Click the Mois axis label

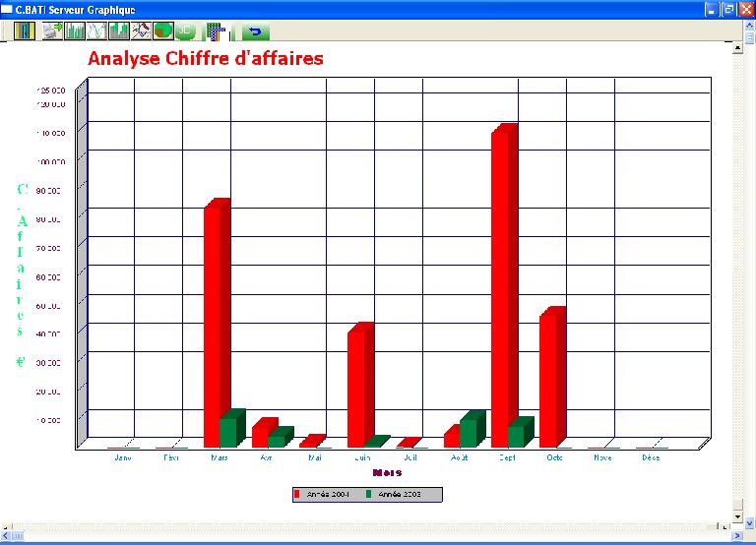click(387, 472)
